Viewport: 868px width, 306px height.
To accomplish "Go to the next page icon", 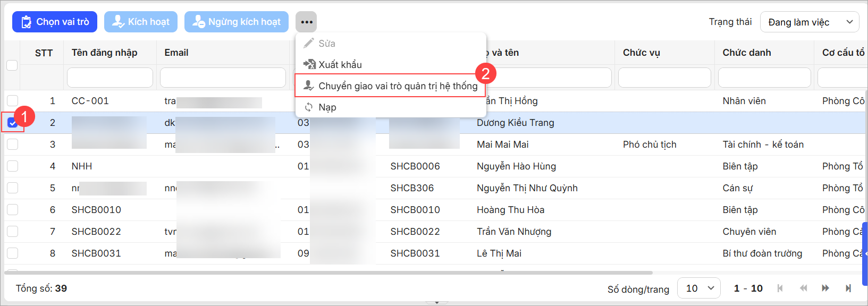I will pos(825,288).
